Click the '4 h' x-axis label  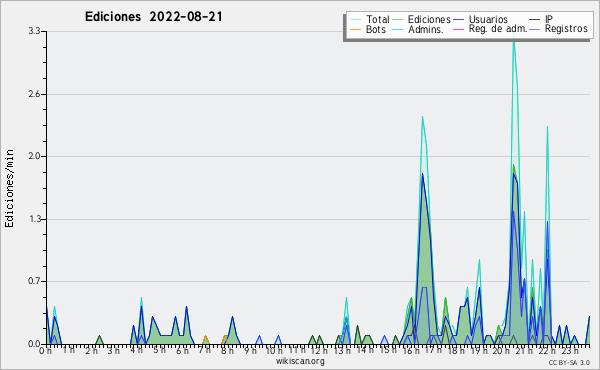137,350
